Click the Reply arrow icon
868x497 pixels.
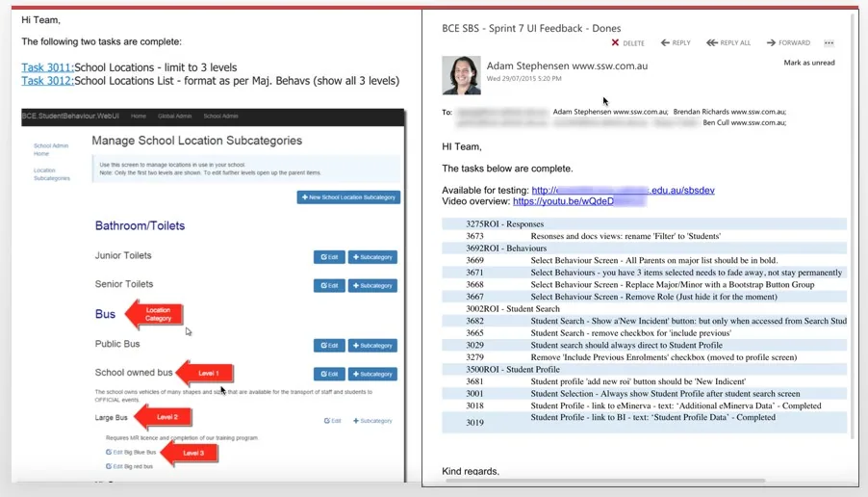pyautogui.click(x=665, y=42)
